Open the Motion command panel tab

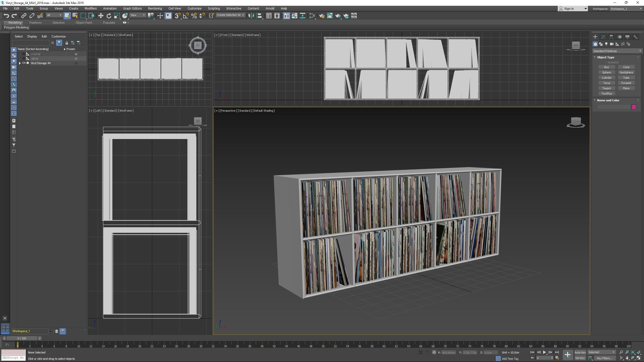(619, 37)
